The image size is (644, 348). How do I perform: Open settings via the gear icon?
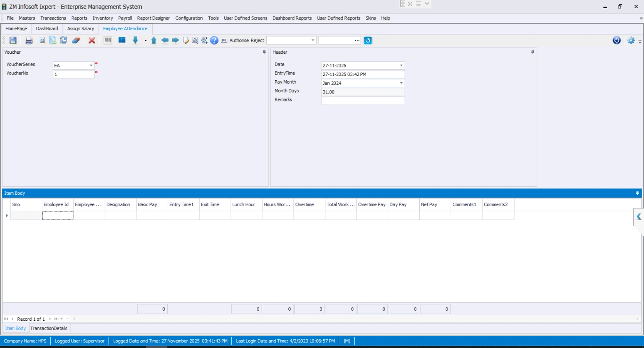coord(631,41)
